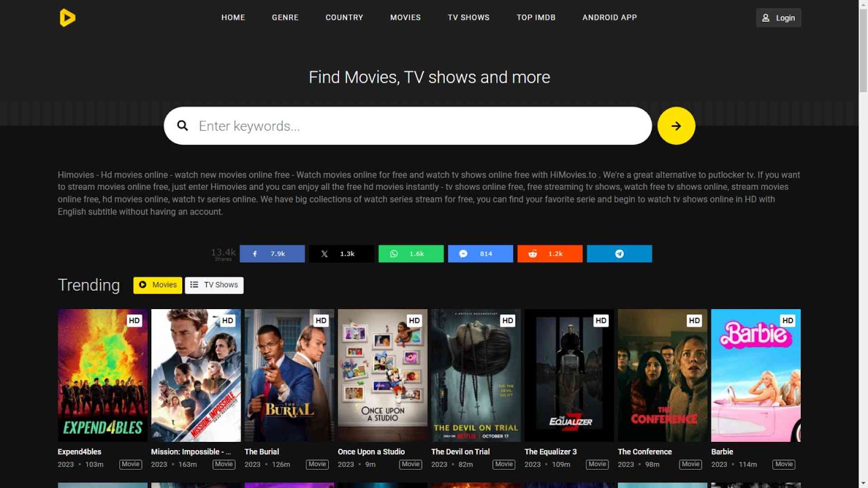
Task: Switch Trending to TV Shows tab
Action: [x=214, y=285]
